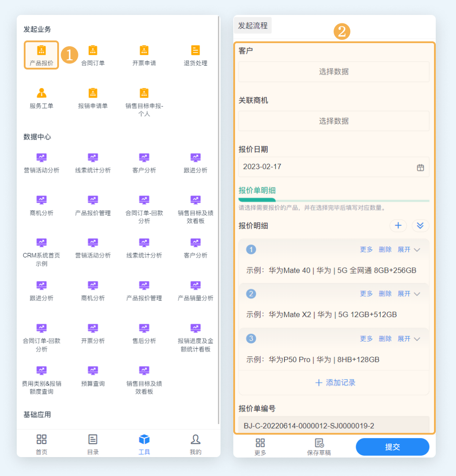
Task: Collapse all rows with double-chevron button
Action: (420, 226)
